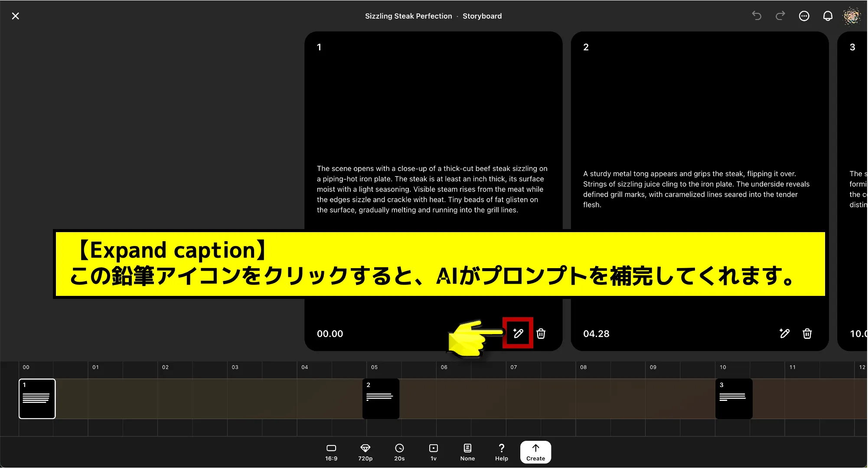The height and width of the screenshot is (469, 868).
Task: Open the user profile avatar
Action: [852, 16]
